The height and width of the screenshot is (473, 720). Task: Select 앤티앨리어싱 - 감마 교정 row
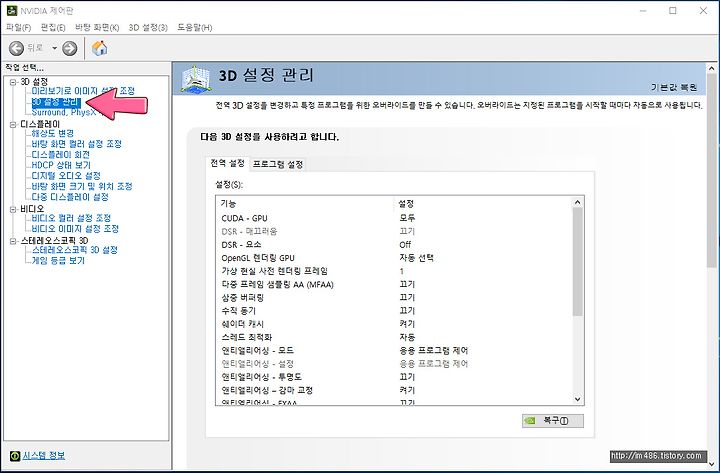click(394, 390)
